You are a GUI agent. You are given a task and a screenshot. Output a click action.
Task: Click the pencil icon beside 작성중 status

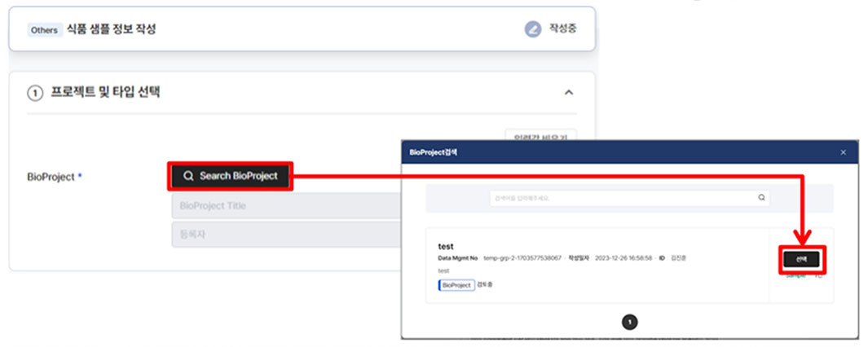(x=532, y=29)
